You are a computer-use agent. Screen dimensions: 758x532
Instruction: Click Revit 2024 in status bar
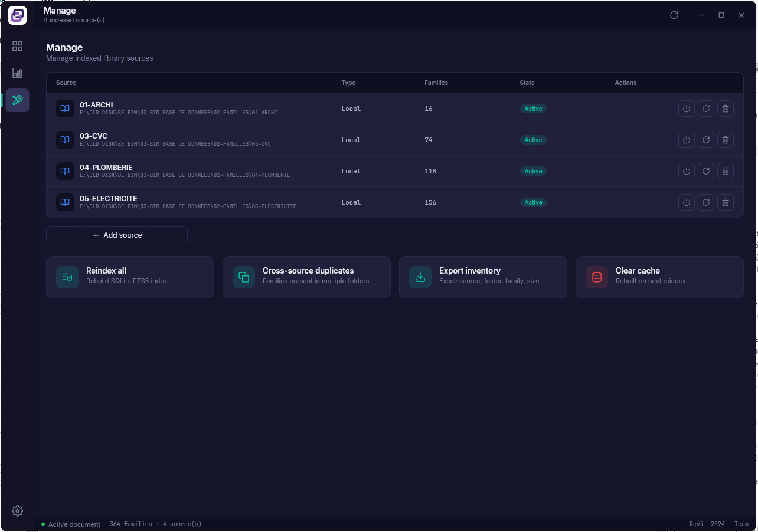click(x=707, y=524)
